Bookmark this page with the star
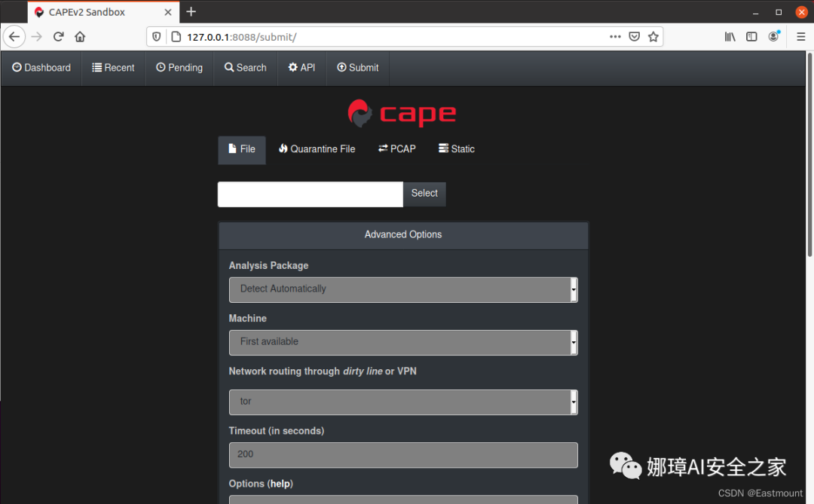 click(653, 37)
